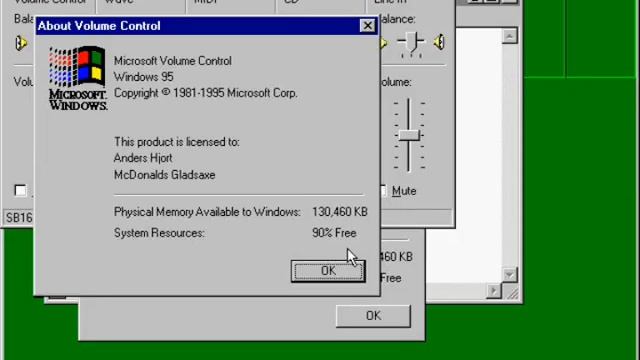Click the Copyright 1981-1995 Microsoft Corp. line
The width and height of the screenshot is (640, 360).
pos(205,93)
